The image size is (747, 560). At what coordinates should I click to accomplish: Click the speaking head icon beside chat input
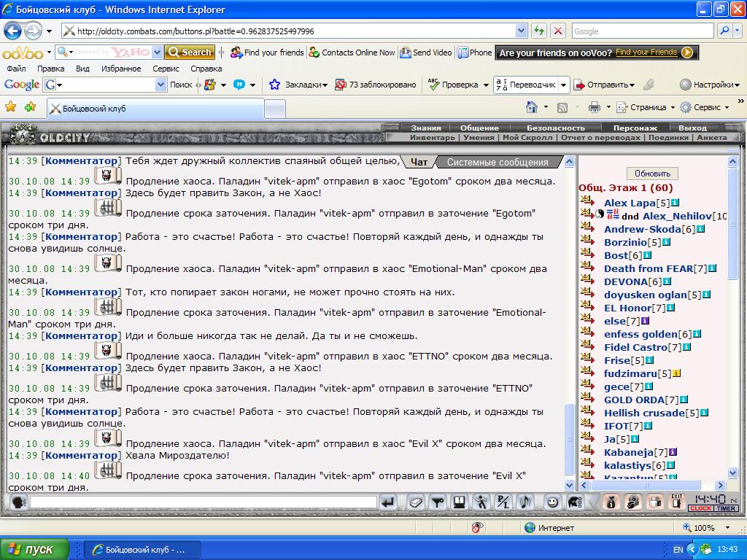18,502
